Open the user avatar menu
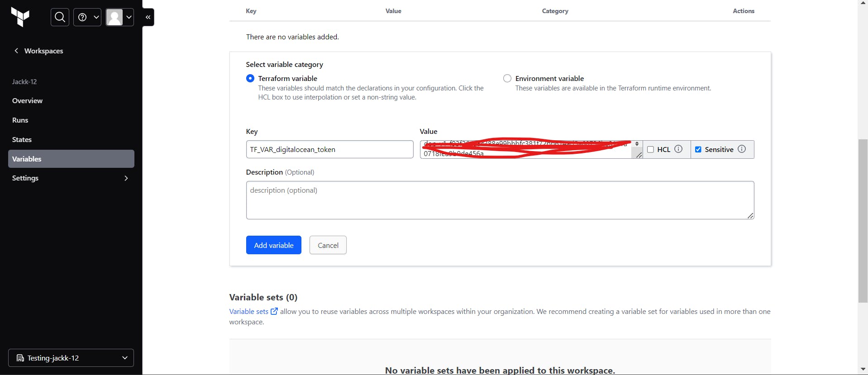The image size is (868, 375). tap(120, 17)
